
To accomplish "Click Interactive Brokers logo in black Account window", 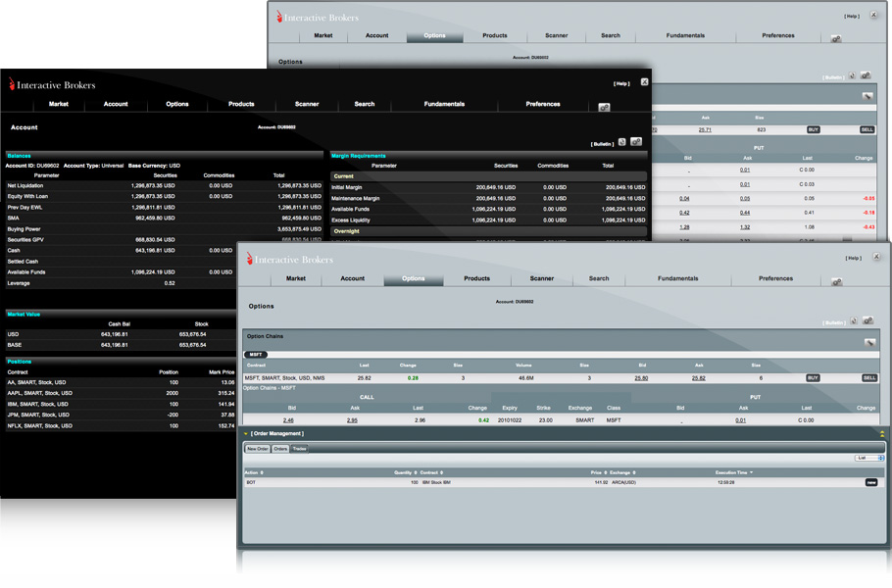I will click(52, 84).
